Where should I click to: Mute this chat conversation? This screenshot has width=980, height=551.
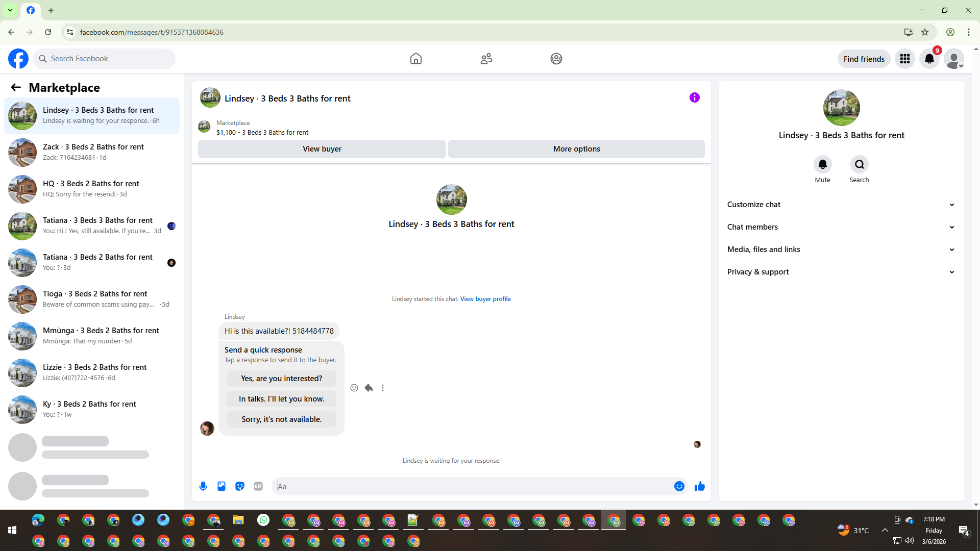[x=822, y=164]
